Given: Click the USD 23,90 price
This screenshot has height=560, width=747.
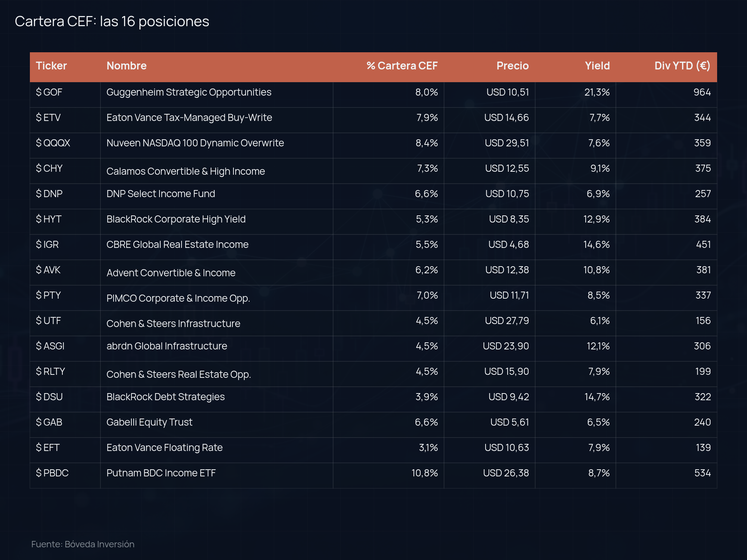Looking at the screenshot, I should click(x=506, y=346).
